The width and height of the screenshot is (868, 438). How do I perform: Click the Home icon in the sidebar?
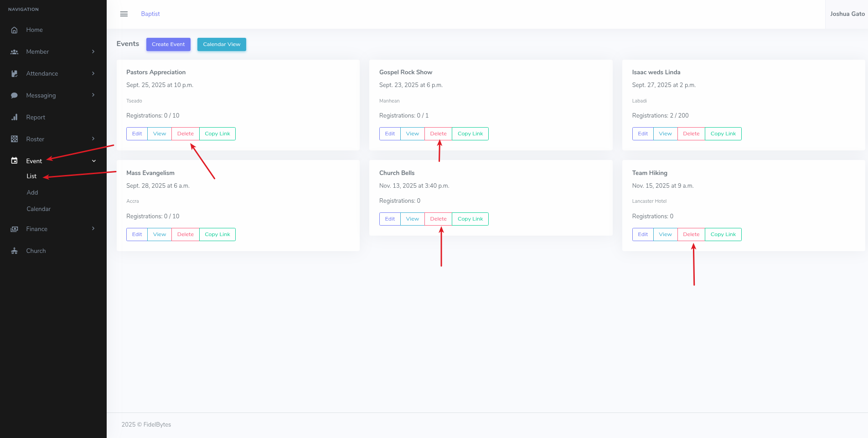click(x=14, y=30)
